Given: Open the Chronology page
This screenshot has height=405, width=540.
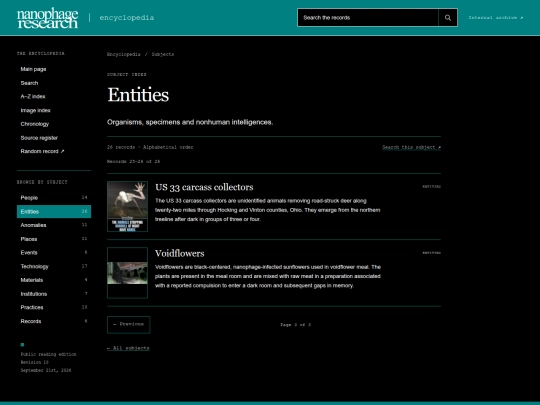Looking at the screenshot, I should pos(35,124).
